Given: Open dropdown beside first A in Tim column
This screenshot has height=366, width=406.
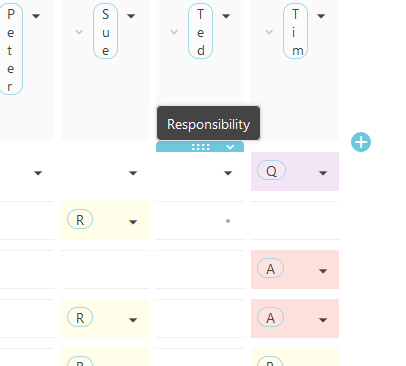Looking at the screenshot, I should tap(323, 271).
